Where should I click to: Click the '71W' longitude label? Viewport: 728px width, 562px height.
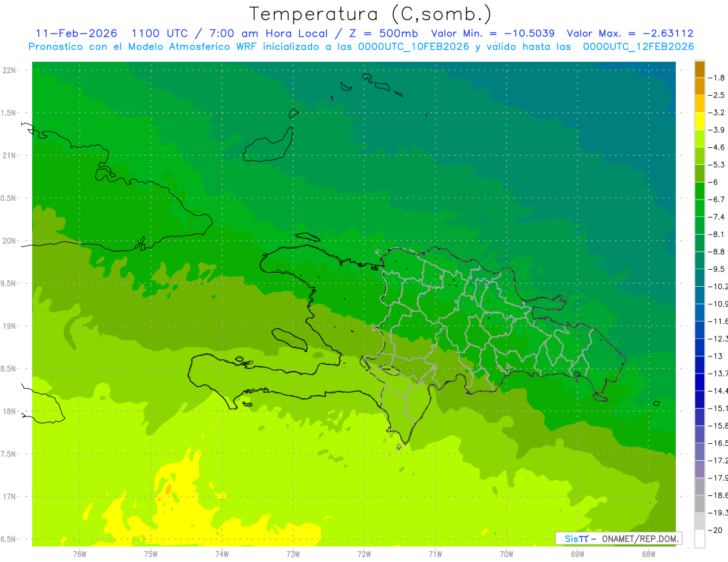(x=435, y=554)
